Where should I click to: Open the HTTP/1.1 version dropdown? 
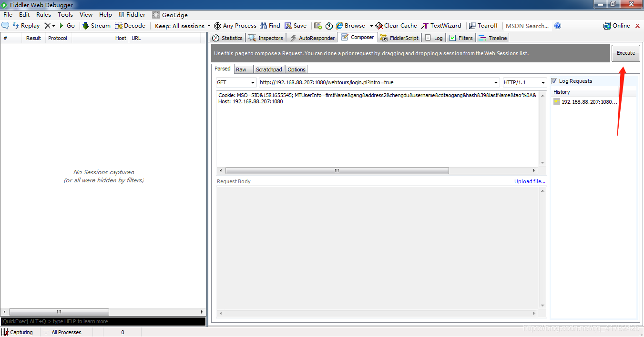[x=524, y=82]
